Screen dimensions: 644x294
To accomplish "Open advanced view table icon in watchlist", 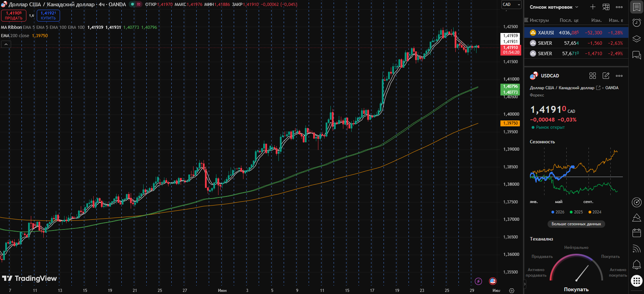I will point(606,7).
